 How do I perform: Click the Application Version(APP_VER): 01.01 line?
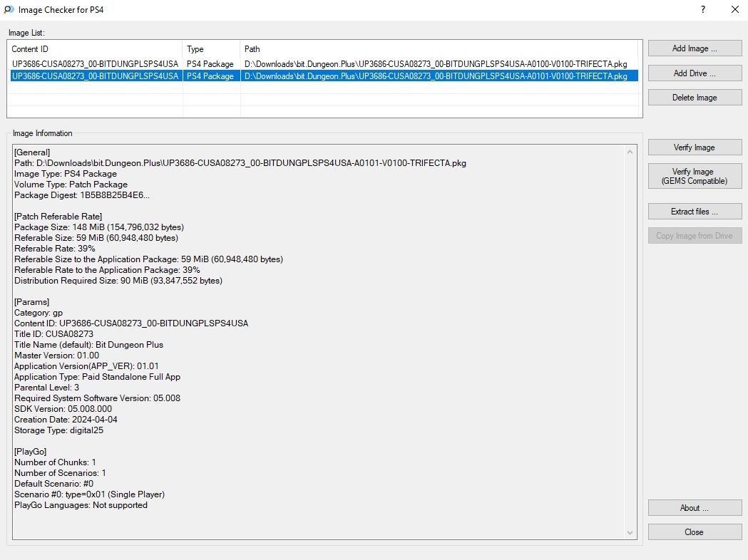pyautogui.click(x=86, y=366)
